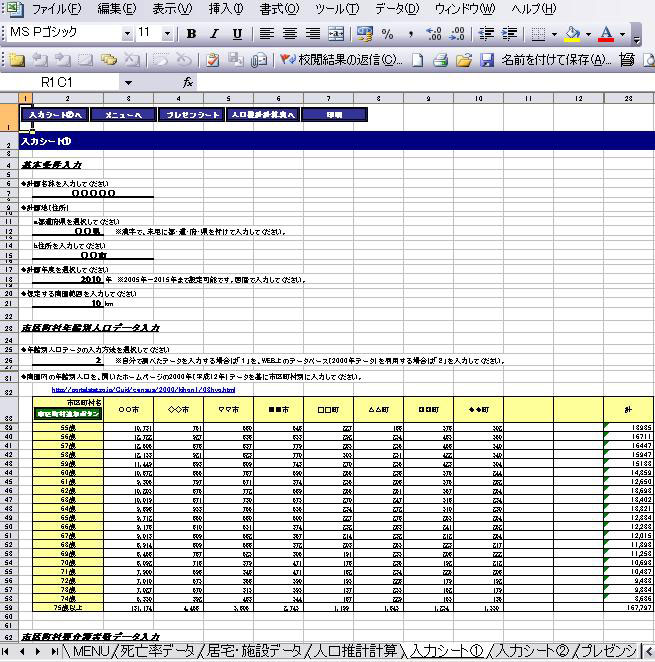Click the increase decimal icon
Viewport: 655px width, 662px height.
pyautogui.click(x=435, y=34)
